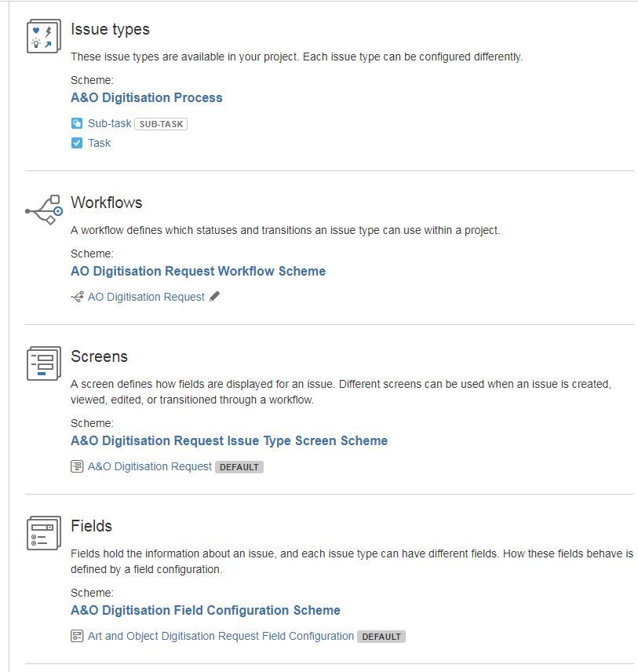The width and height of the screenshot is (638, 672).
Task: Open the AO Digitisation Request workflow link
Action: (146, 297)
